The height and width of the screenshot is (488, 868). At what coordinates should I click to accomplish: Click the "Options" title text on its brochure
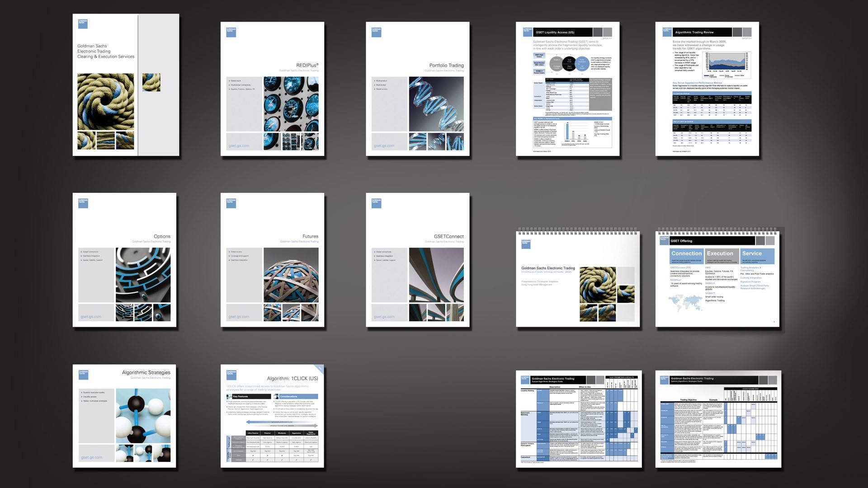[x=162, y=236]
